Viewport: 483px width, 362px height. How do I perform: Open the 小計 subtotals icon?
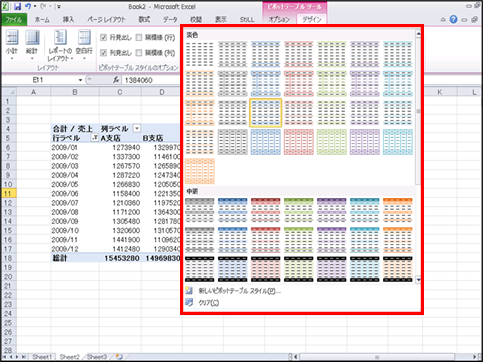(12, 44)
